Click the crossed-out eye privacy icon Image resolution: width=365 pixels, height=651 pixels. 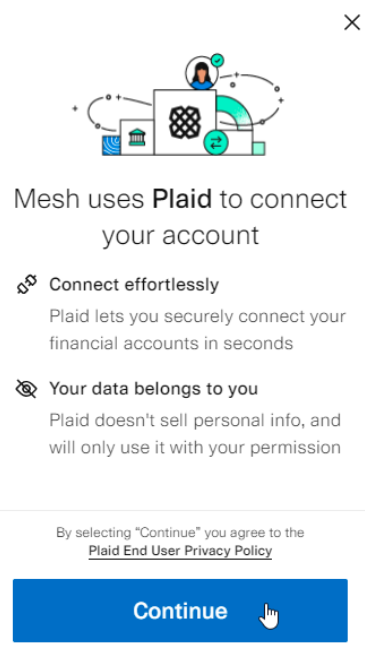coord(26,389)
